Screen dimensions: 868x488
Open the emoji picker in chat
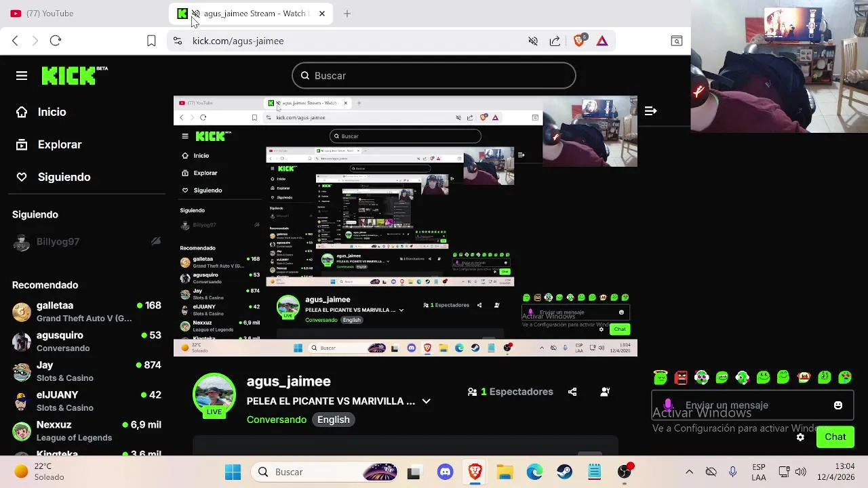838,405
